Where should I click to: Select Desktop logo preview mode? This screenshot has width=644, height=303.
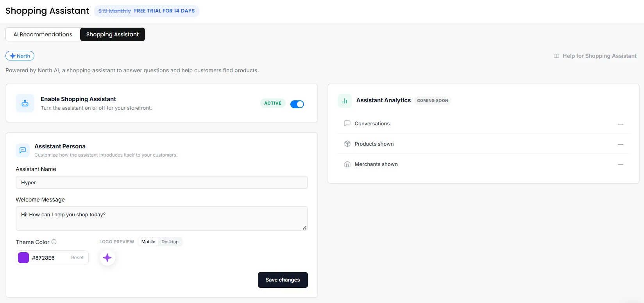170,242
